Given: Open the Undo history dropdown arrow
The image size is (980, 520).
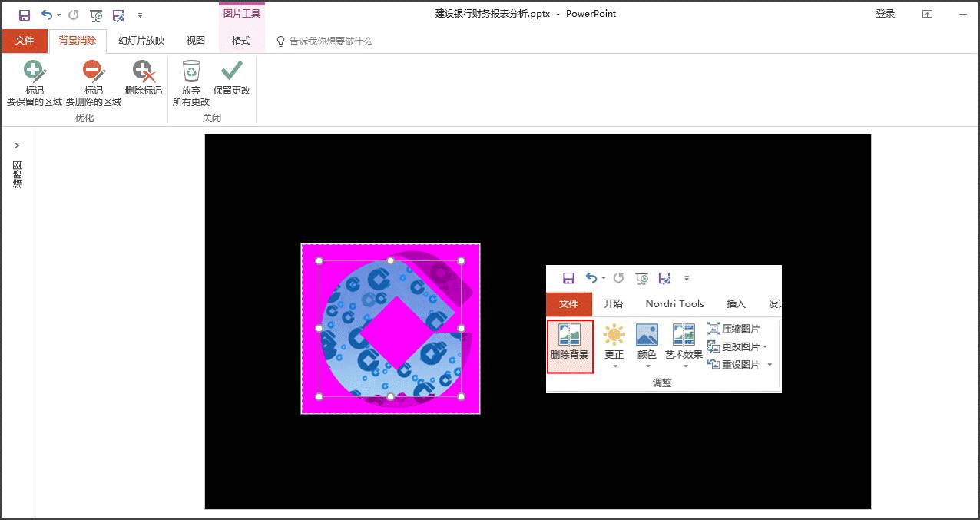Looking at the screenshot, I should click(58, 15).
